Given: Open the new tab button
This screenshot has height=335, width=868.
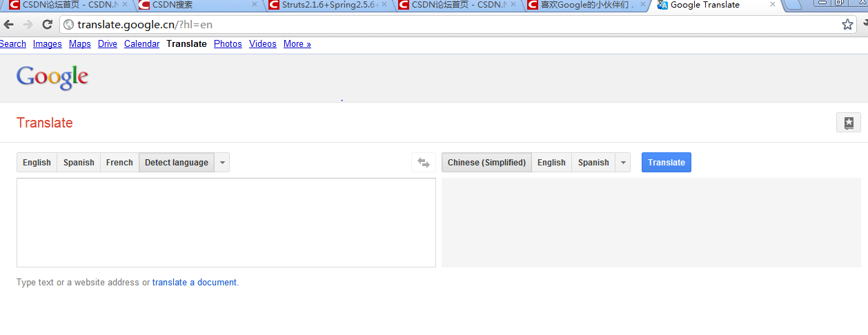Looking at the screenshot, I should pos(793,5).
